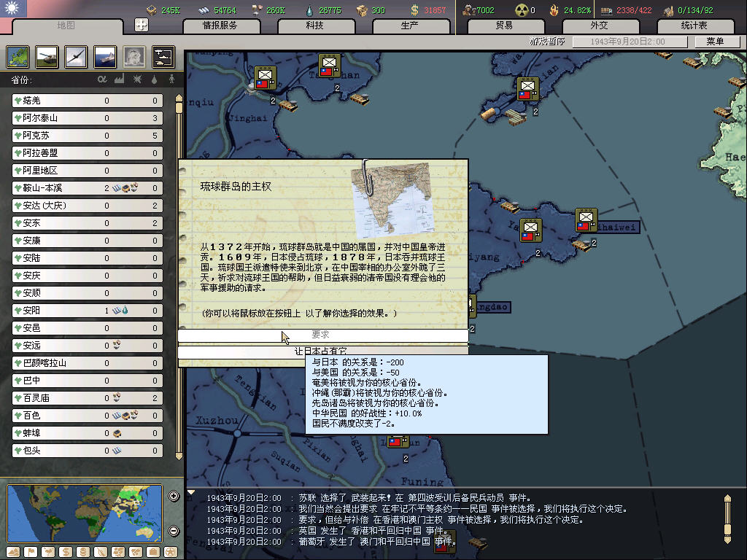The height and width of the screenshot is (560, 747).
Task: Select province 婼羌 in the list
Action: point(88,101)
